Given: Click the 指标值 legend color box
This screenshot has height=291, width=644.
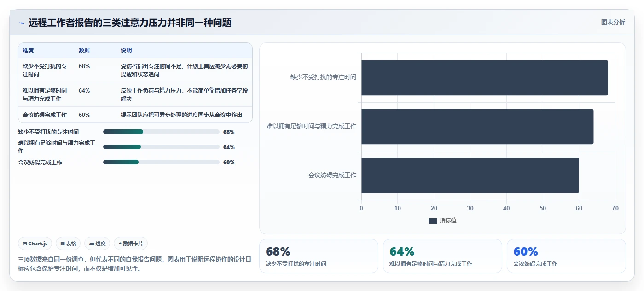Looking at the screenshot, I should click(433, 221).
